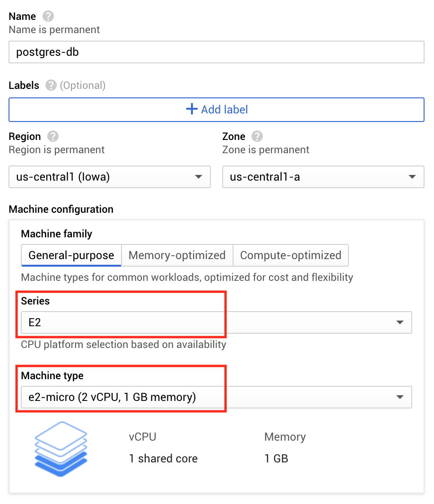This screenshot has height=504, width=434.
Task: Open the Zone help question mark
Action: click(x=257, y=136)
